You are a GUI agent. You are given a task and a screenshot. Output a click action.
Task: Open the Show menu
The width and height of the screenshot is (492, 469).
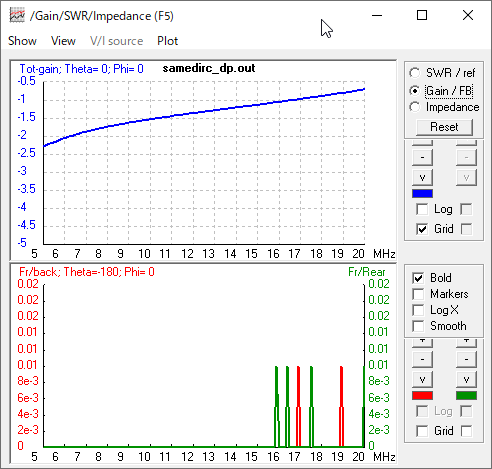pyautogui.click(x=22, y=41)
